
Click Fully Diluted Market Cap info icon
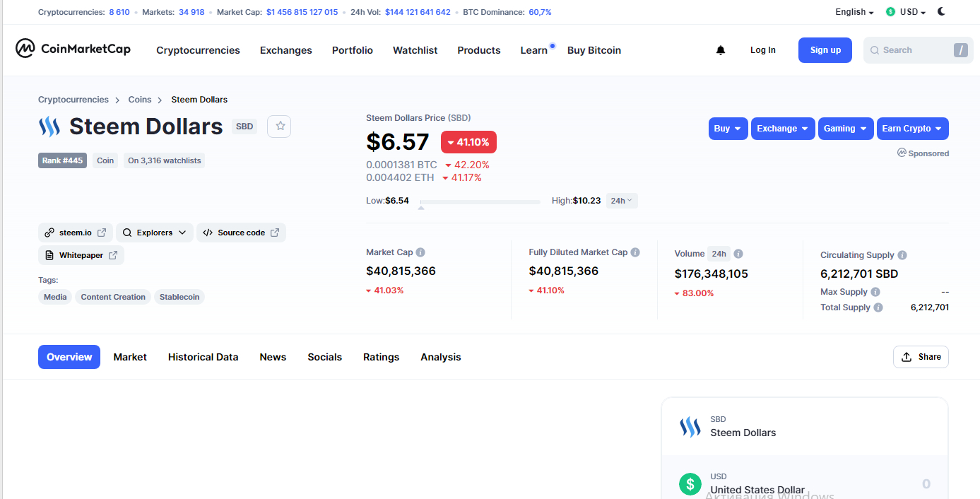(x=635, y=252)
